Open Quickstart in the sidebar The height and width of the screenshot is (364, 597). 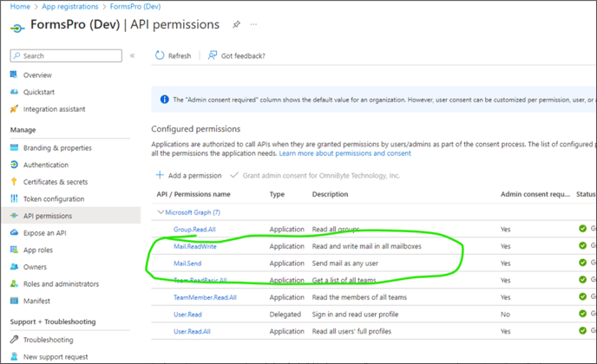click(x=39, y=92)
